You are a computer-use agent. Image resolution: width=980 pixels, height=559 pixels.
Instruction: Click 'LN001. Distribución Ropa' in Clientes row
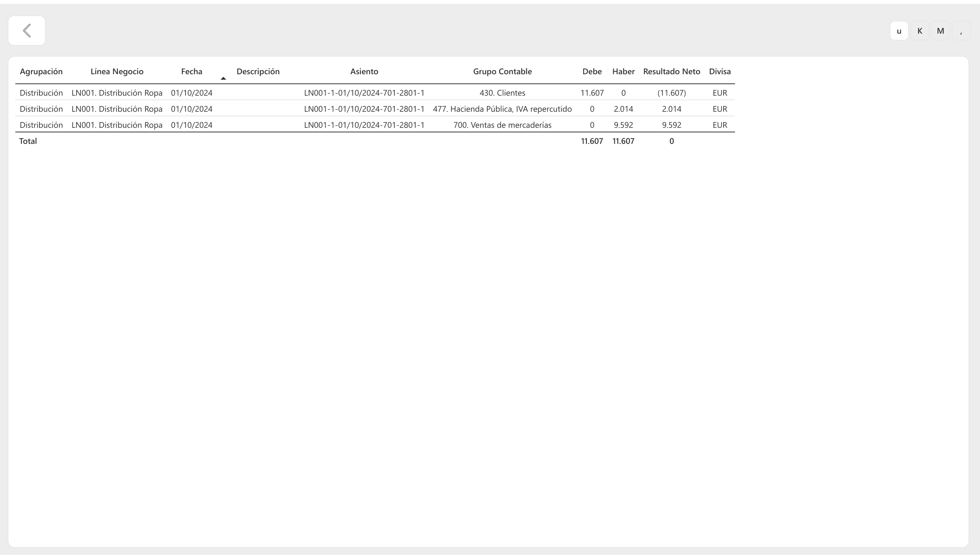(117, 93)
